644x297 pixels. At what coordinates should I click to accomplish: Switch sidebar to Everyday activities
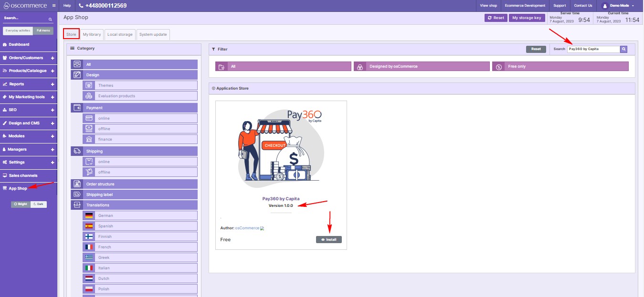pyautogui.click(x=18, y=31)
